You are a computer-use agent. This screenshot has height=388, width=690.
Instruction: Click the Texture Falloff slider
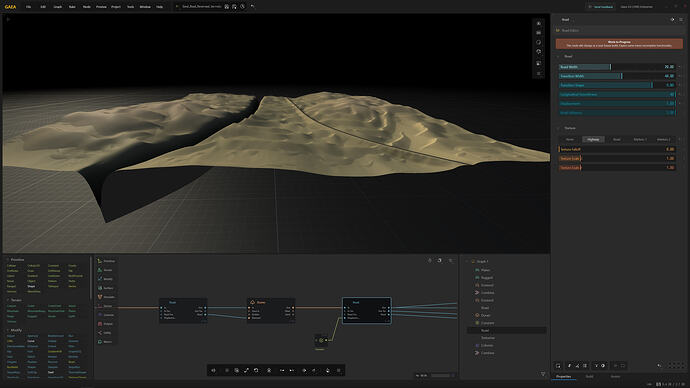click(617, 149)
